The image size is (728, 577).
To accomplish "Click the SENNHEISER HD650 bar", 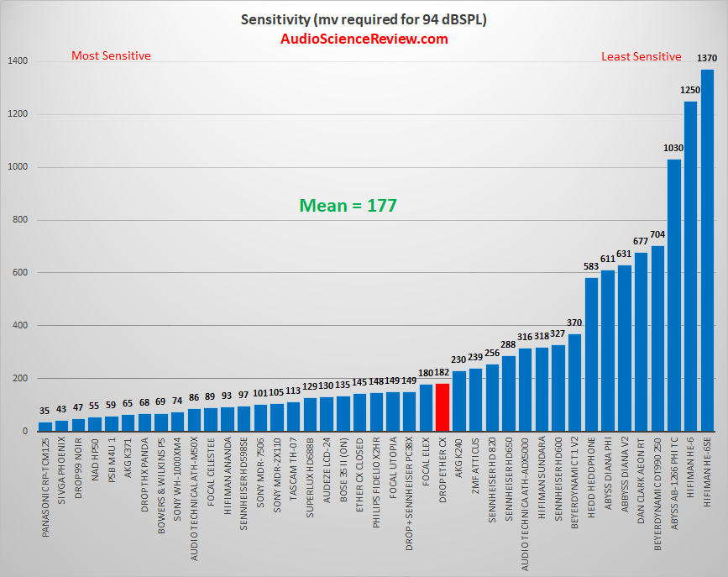I will coord(509,394).
